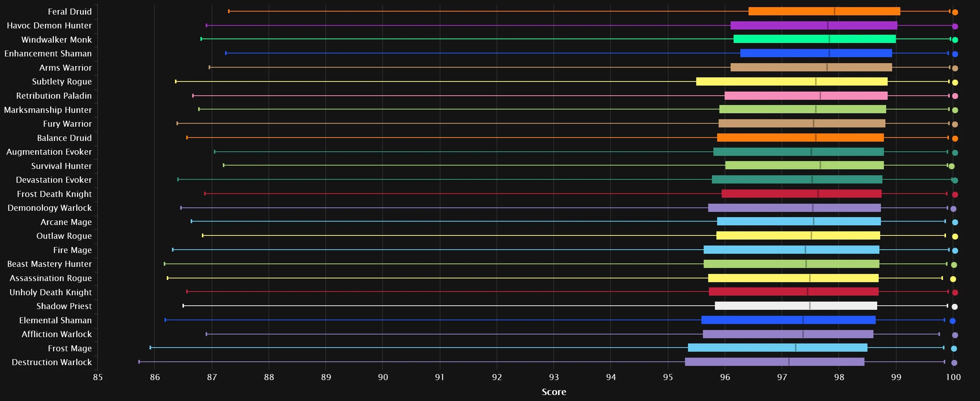Viewport: 980px width, 401px height.
Task: Click the Elemental Shaman max outlier dot
Action: click(x=953, y=321)
